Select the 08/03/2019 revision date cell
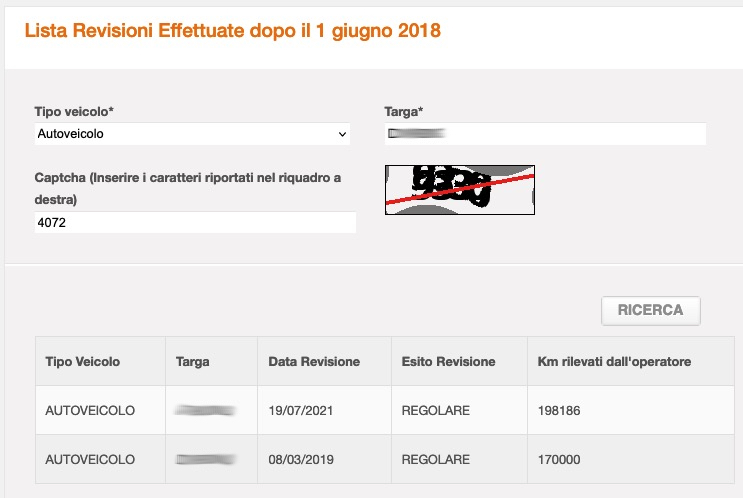 click(x=301, y=459)
